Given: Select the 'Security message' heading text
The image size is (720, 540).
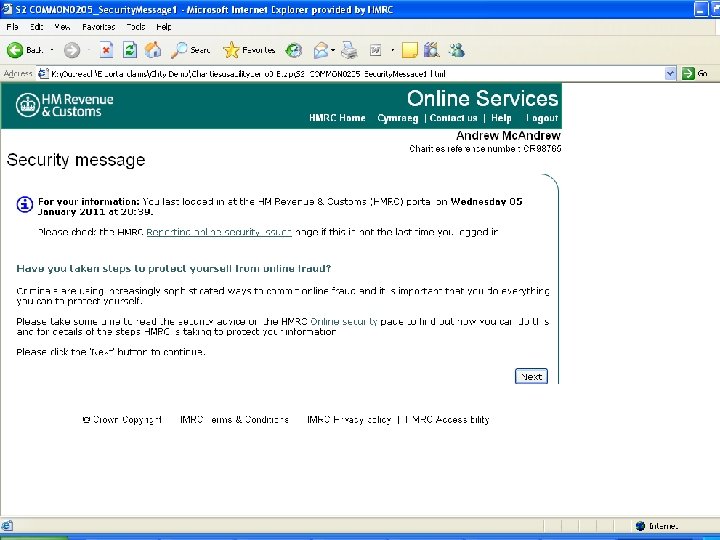Looking at the screenshot, I should pos(76,160).
